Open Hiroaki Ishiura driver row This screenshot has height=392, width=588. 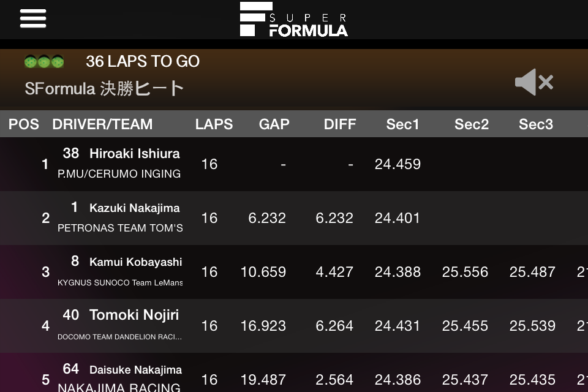pyautogui.click(x=134, y=154)
